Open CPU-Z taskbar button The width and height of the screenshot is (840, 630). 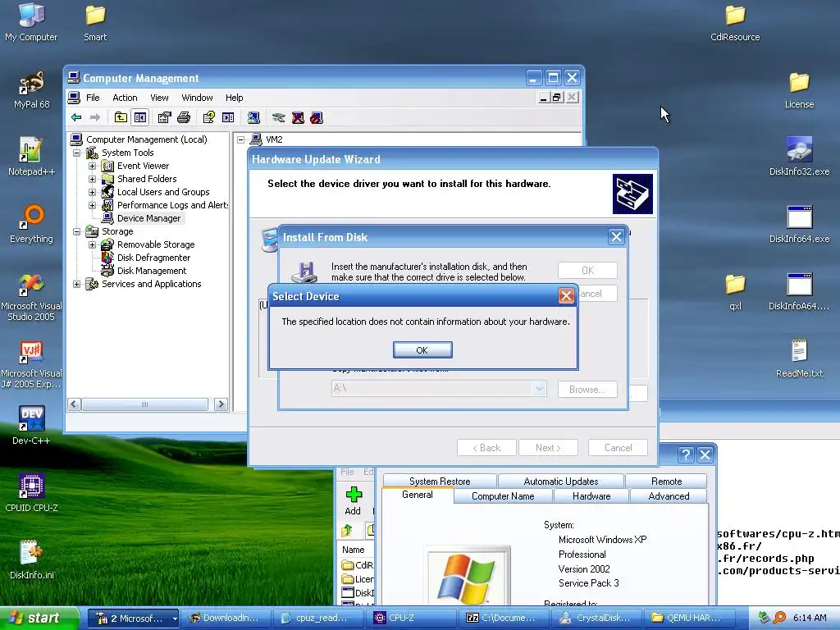coord(413,619)
